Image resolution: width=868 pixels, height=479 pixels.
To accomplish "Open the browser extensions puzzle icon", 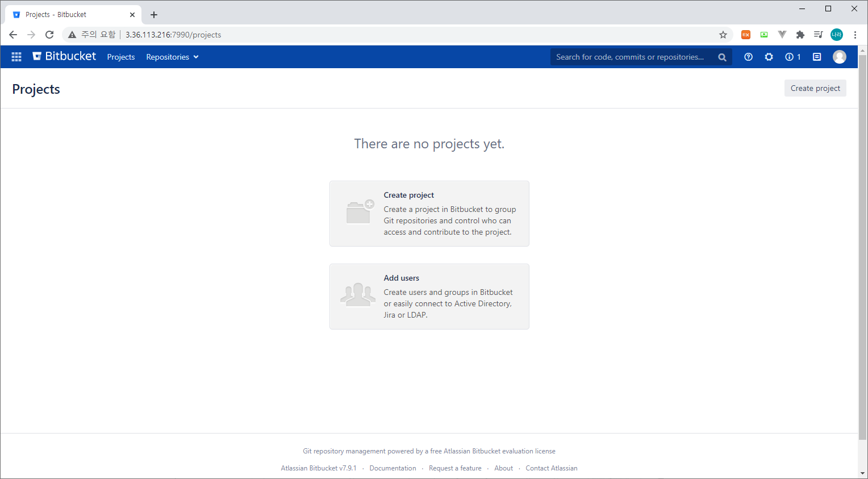I will (800, 35).
